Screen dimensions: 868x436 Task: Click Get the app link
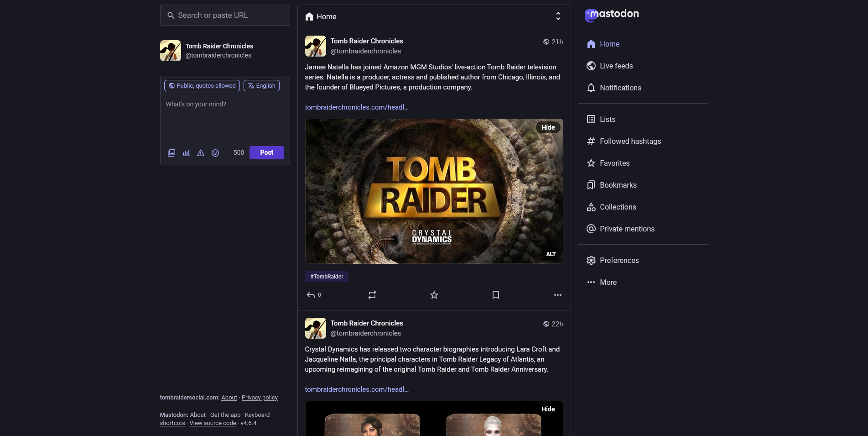[x=225, y=415]
